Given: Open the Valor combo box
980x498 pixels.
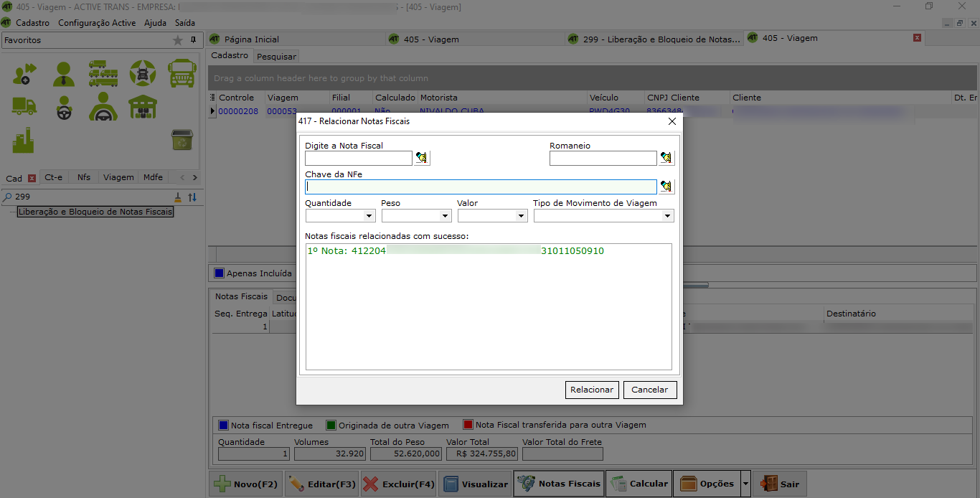Looking at the screenshot, I should pyautogui.click(x=522, y=216).
